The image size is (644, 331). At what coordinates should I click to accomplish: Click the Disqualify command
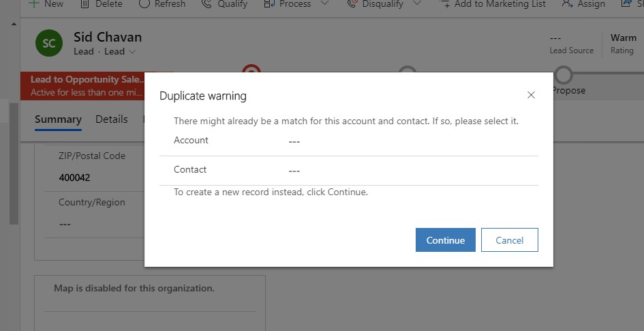pyautogui.click(x=377, y=3)
